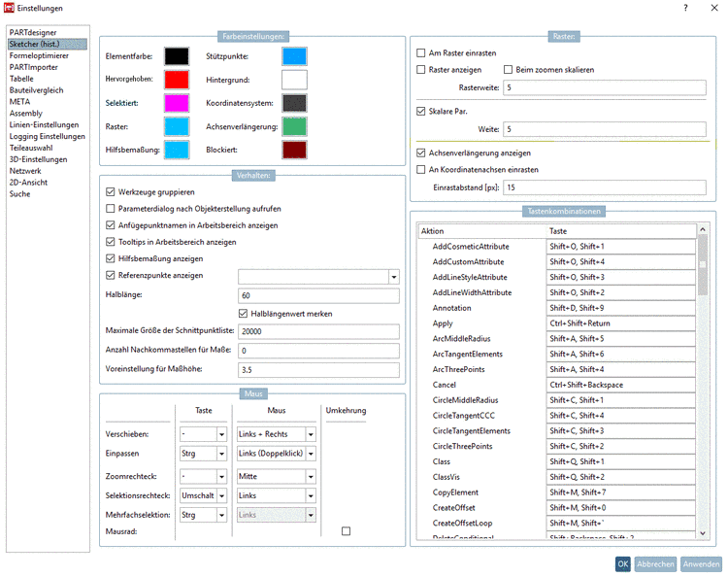Edit the Koordinatensystem dark gray swatch
Image resolution: width=728 pixels, height=577 pixels.
(294, 103)
